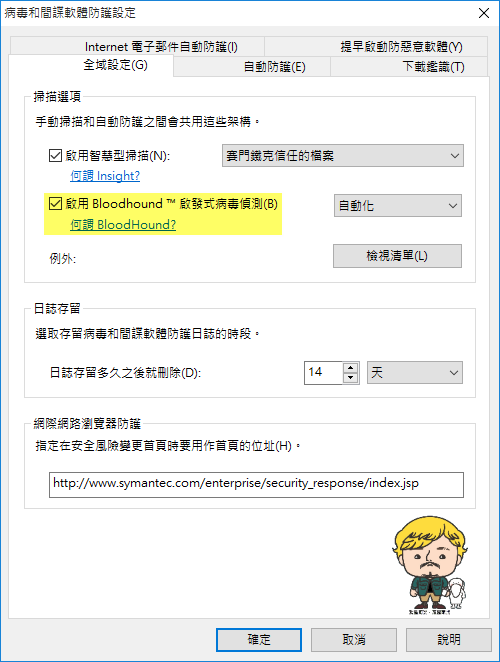Open the 何謂 BloodHound? help link
This screenshot has width=500, height=662.
click(123, 225)
